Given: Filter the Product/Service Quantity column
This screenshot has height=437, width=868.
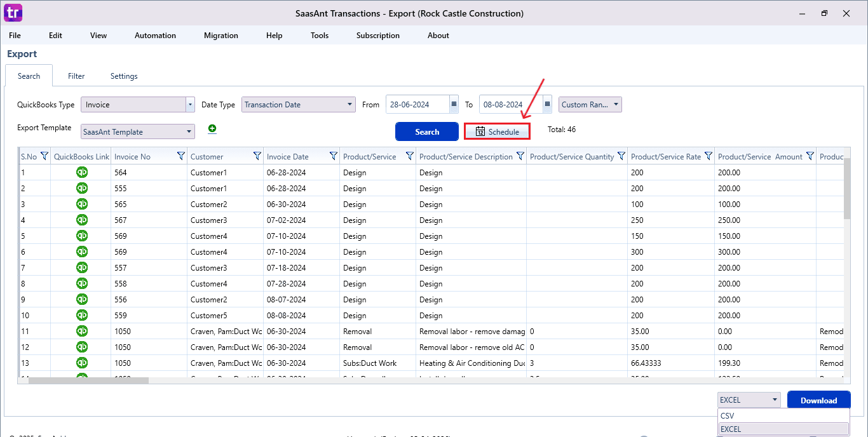Looking at the screenshot, I should (x=621, y=156).
